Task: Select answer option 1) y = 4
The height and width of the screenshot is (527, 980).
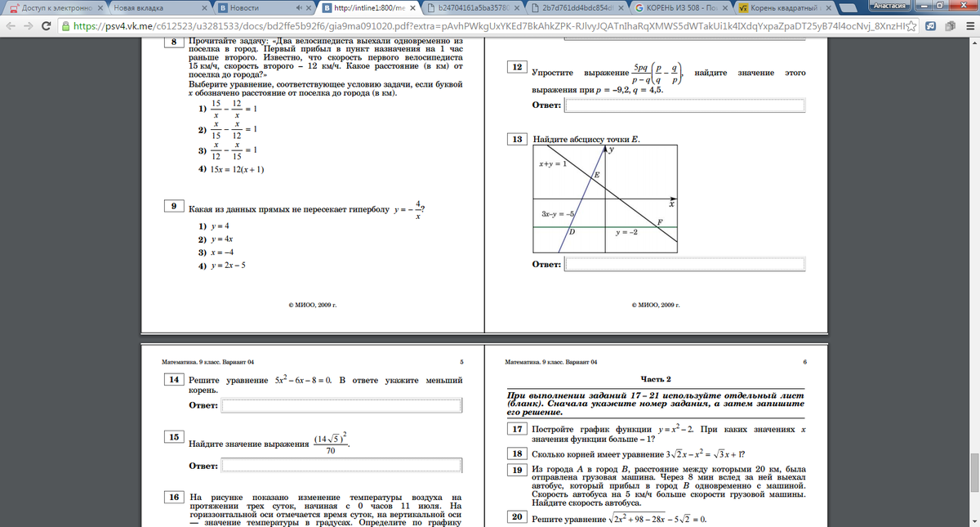Action: pos(214,226)
